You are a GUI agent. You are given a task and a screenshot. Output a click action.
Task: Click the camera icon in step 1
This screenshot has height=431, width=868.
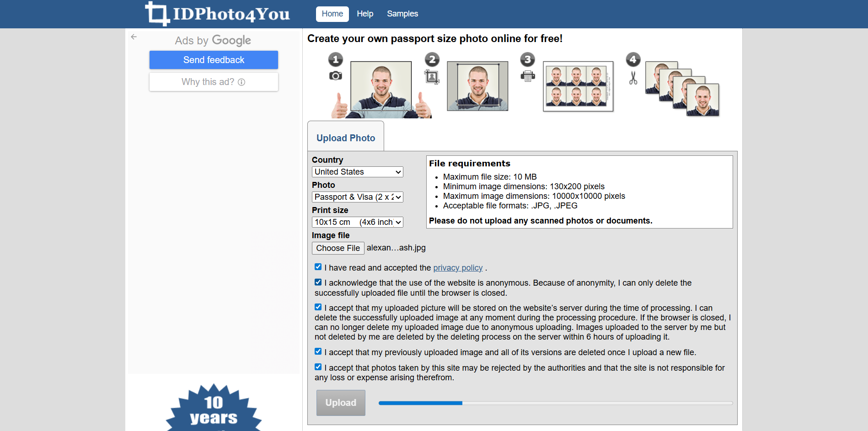tap(335, 76)
